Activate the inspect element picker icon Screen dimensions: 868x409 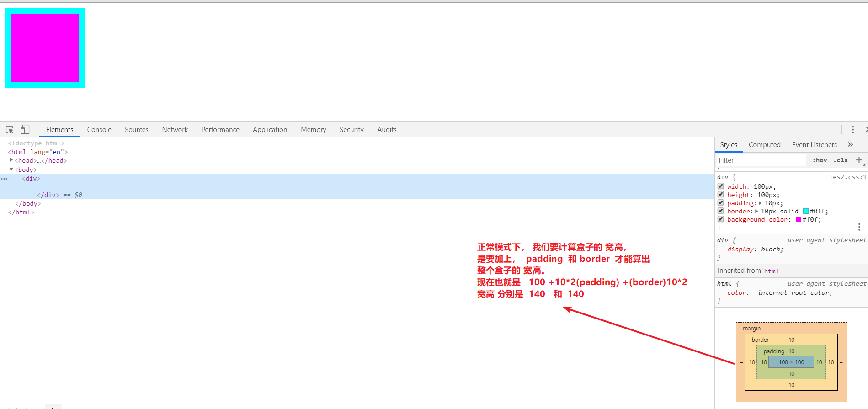(10, 130)
